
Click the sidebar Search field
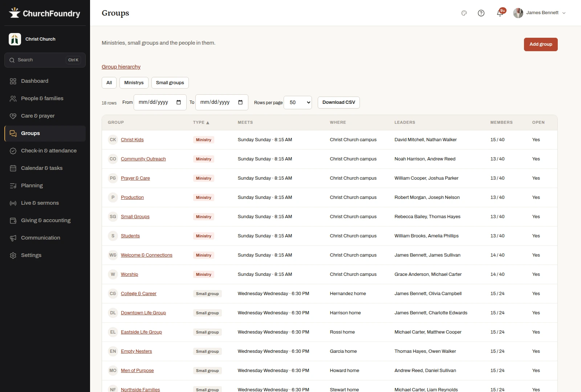[x=45, y=60]
